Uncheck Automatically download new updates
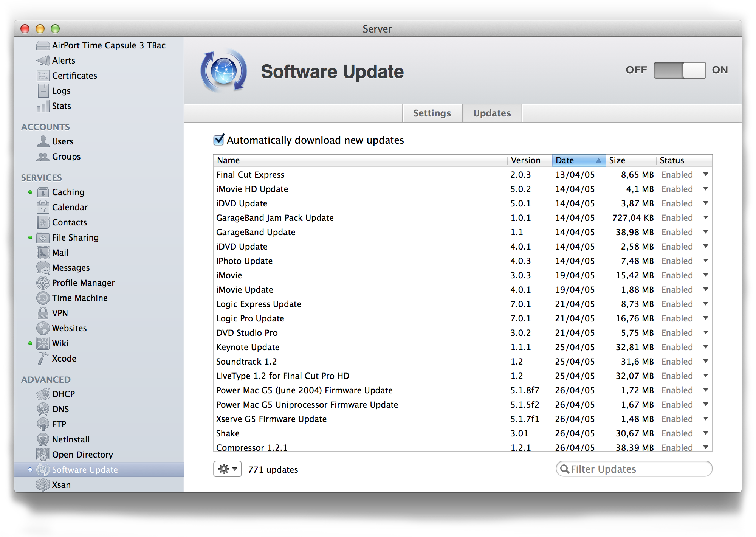756x537 pixels. pos(219,140)
